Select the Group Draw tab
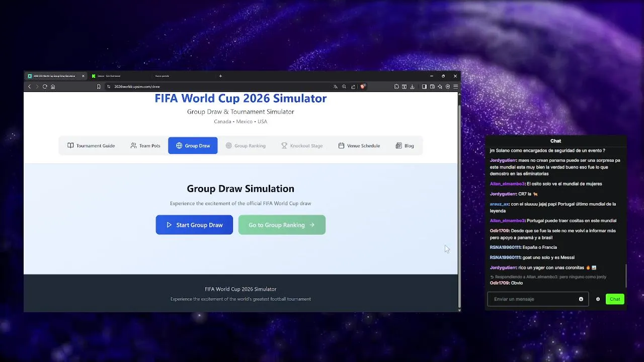 [193, 146]
